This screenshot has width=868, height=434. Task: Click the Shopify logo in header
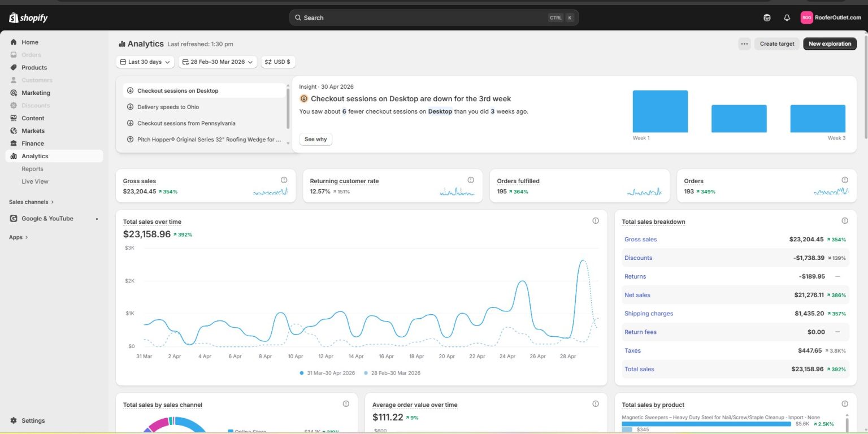[28, 18]
